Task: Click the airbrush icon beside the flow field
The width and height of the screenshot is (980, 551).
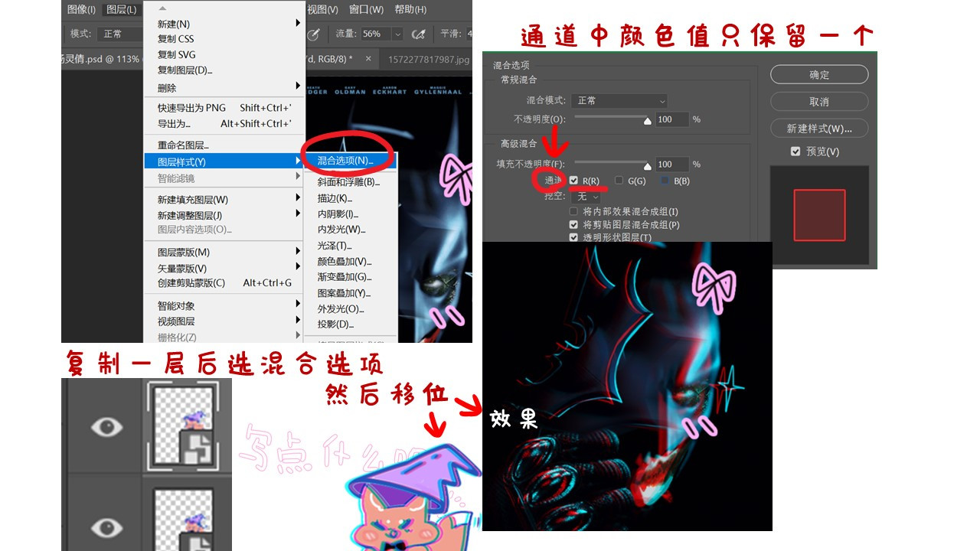Action: [x=418, y=34]
